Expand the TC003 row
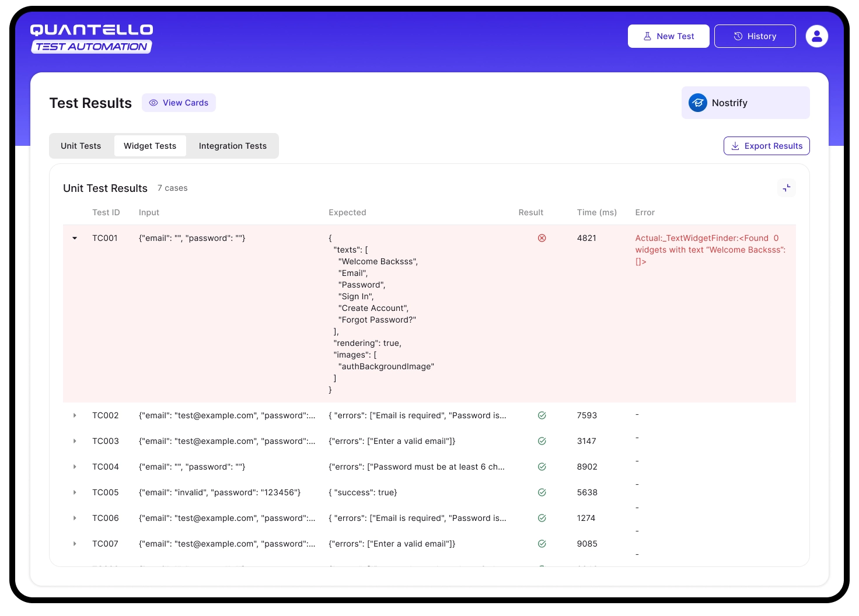Image resolution: width=859 pixels, height=616 pixels. [x=75, y=441]
